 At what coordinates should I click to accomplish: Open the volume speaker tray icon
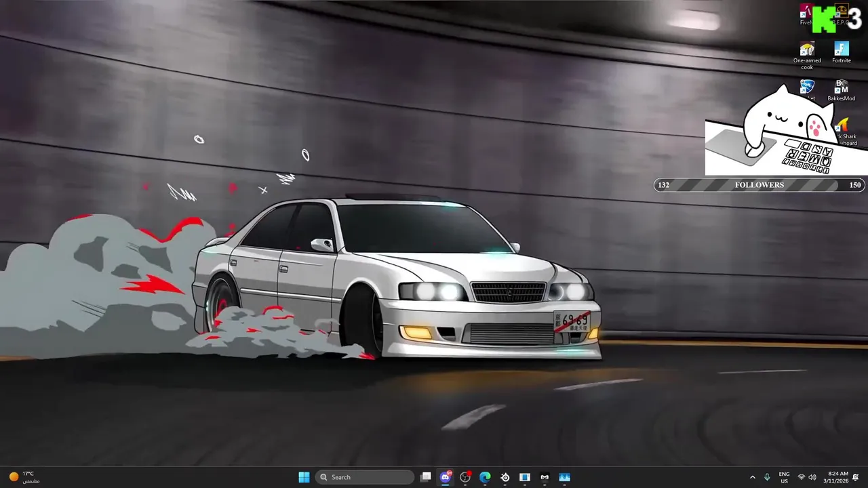coord(812,477)
